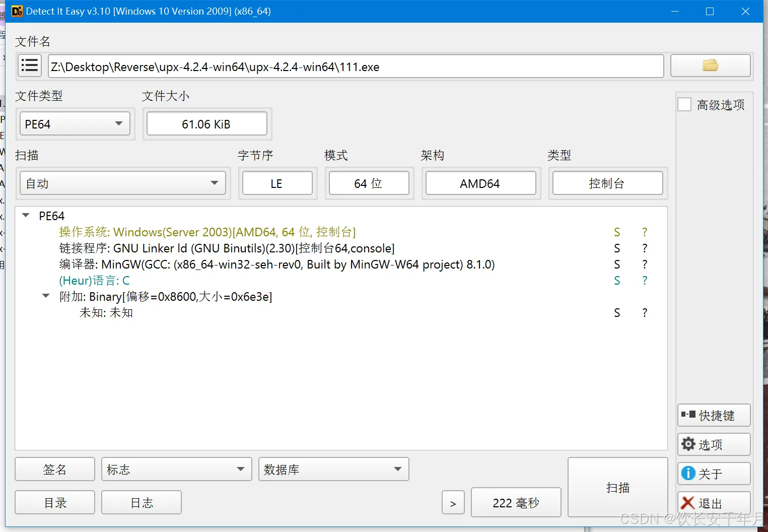The image size is (768, 532).
Task: Maximize the Detect It Easy window
Action: 710,11
